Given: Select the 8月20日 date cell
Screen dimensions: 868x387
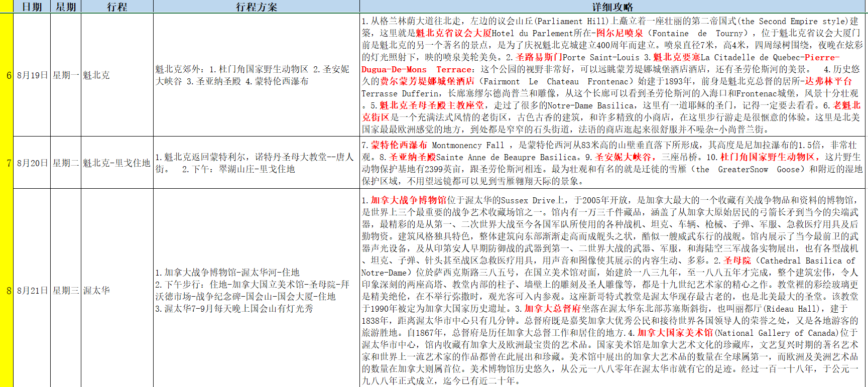Looking at the screenshot, I should coord(32,163).
